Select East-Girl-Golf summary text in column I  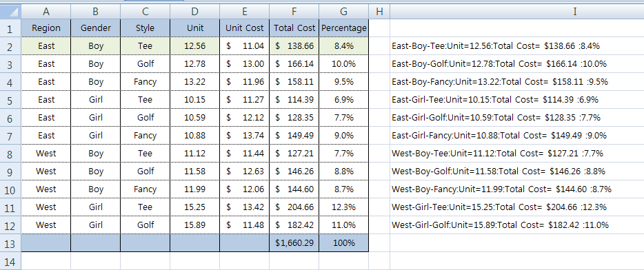496,118
